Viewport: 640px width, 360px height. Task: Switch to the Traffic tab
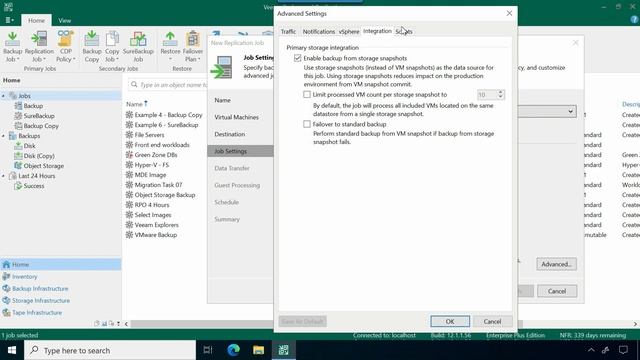pyautogui.click(x=288, y=31)
